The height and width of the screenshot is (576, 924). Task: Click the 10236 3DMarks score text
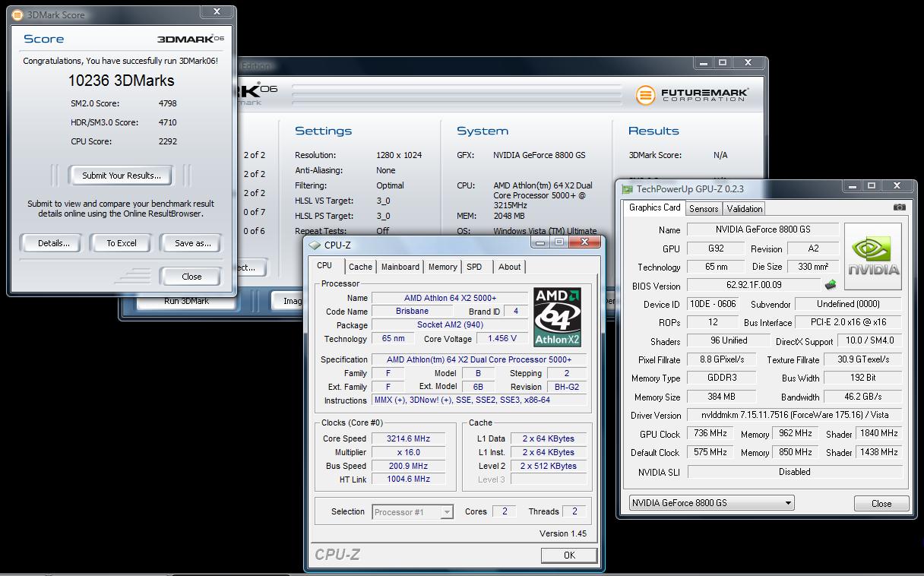pos(121,81)
